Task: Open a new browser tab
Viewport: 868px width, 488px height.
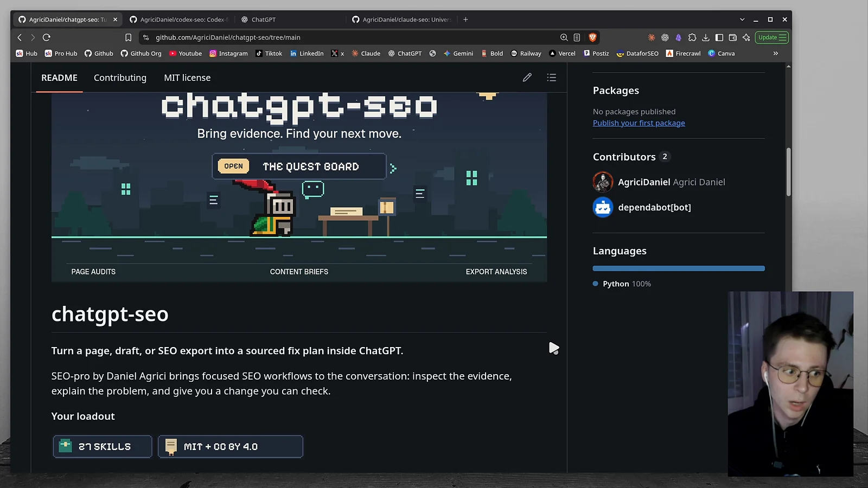Action: [465, 20]
